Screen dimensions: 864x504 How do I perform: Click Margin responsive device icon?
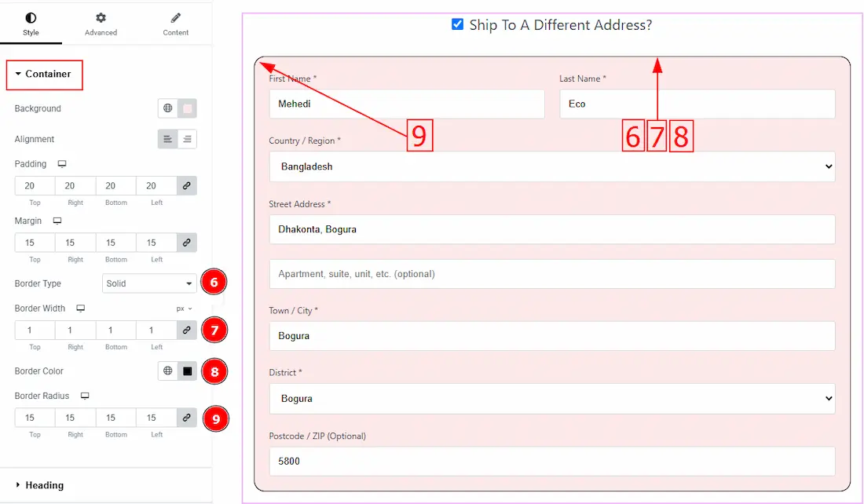coord(57,221)
